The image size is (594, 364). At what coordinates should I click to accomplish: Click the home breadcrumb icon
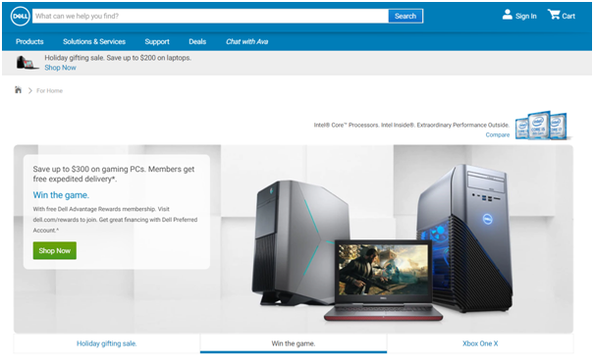click(x=18, y=89)
